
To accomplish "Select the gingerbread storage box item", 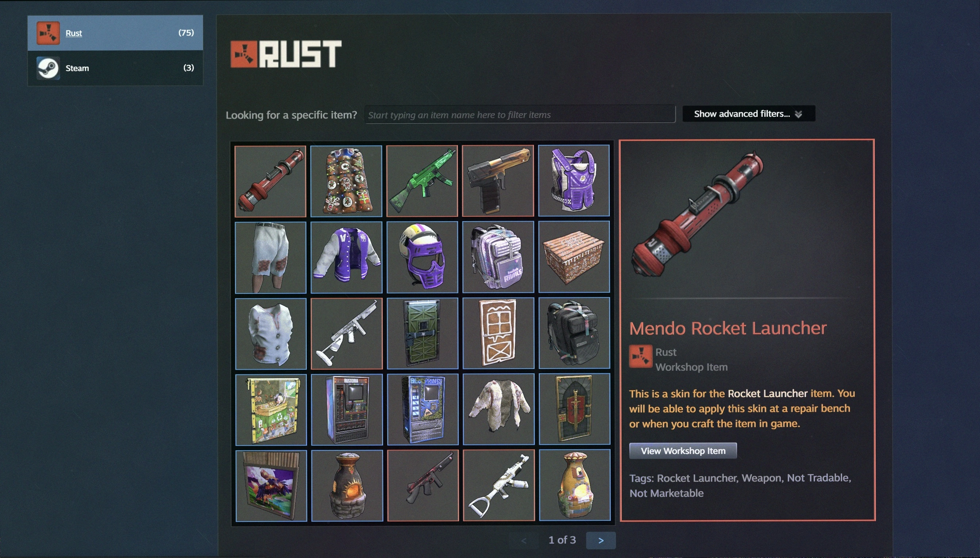I will (x=574, y=257).
